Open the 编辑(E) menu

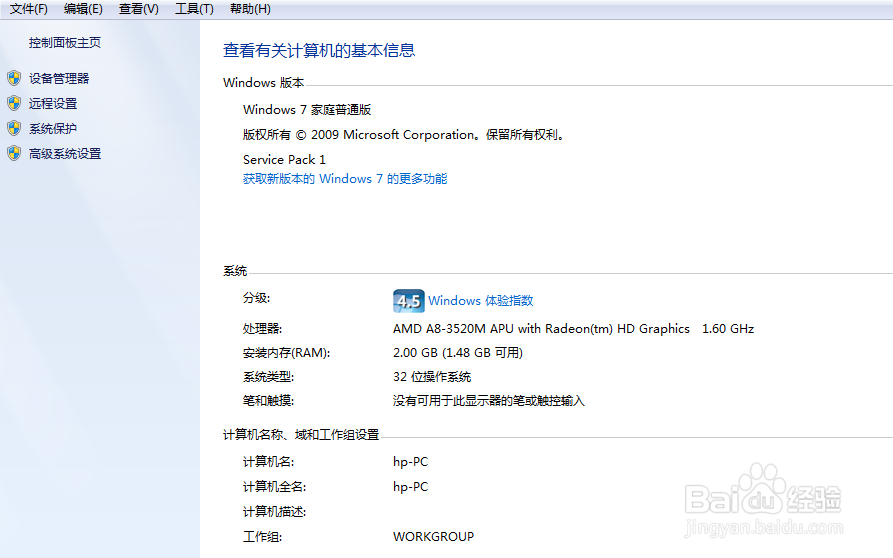coord(83,9)
